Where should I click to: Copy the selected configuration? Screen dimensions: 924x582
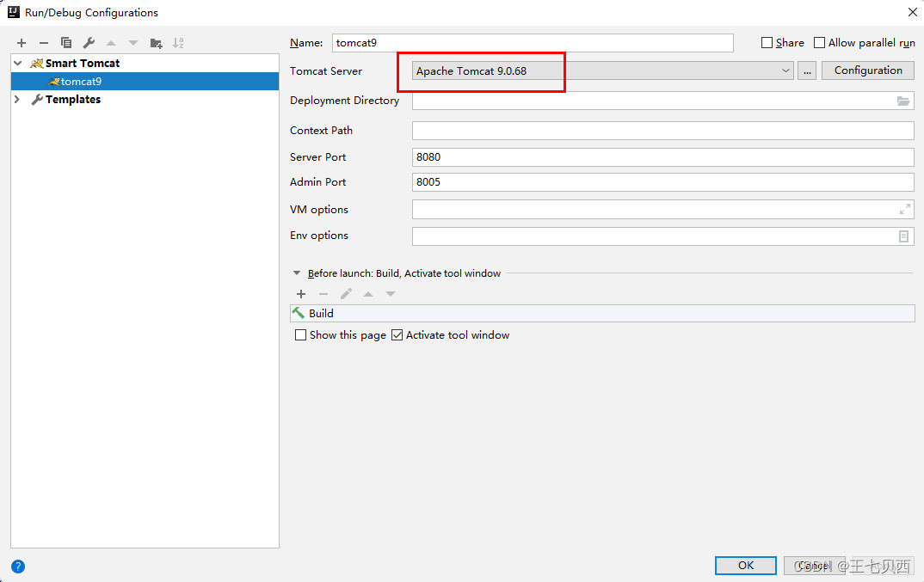pyautogui.click(x=66, y=43)
